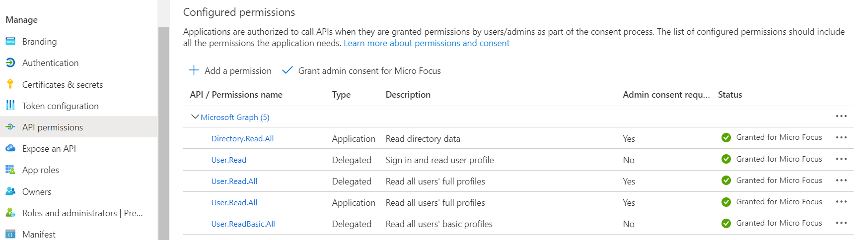Grant admin consent for Micro Focus
868x240 pixels.
click(362, 71)
